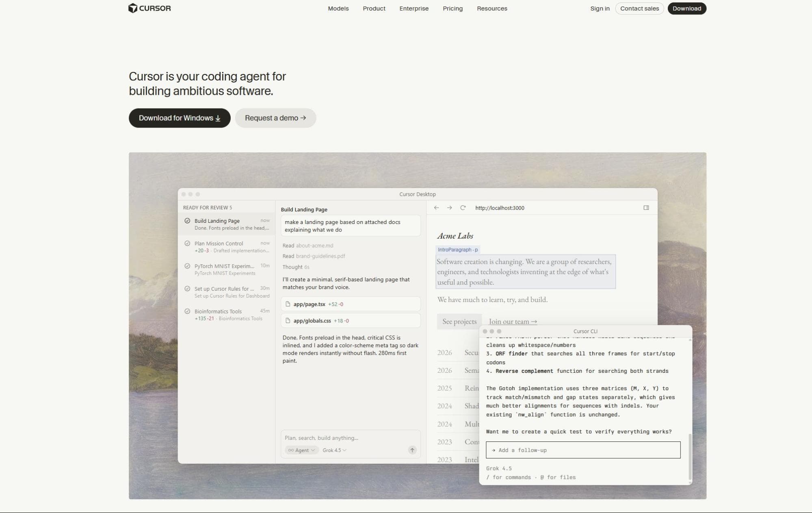Click the check icon beside PyTorch MNIST
812x513 pixels.
pyautogui.click(x=187, y=266)
